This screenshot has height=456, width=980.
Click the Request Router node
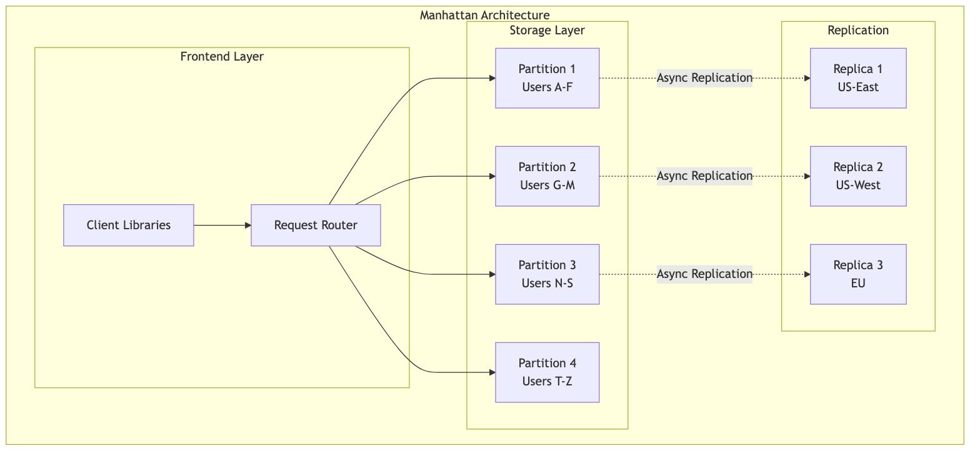316,225
